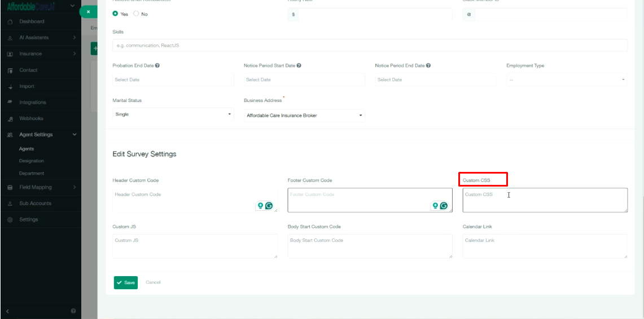Click the green Save button
644x319 pixels.
tap(125, 282)
